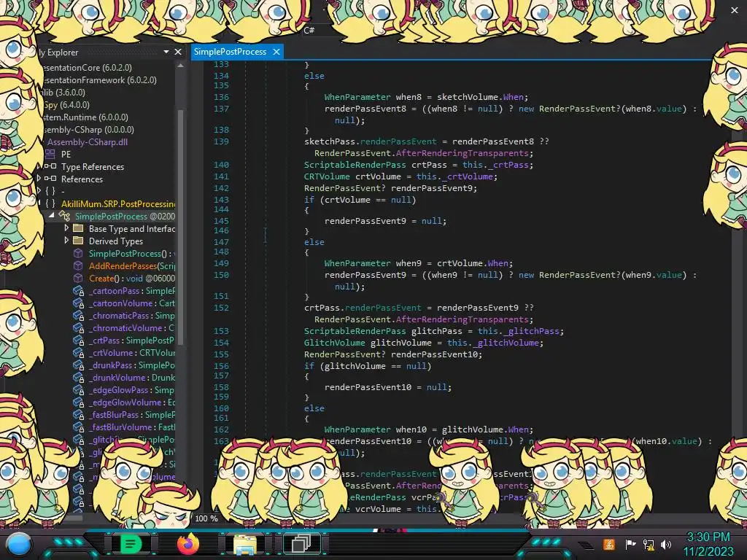The width and height of the screenshot is (747, 560).
Task: Open the Action Center flag tray icon
Action: [630, 544]
